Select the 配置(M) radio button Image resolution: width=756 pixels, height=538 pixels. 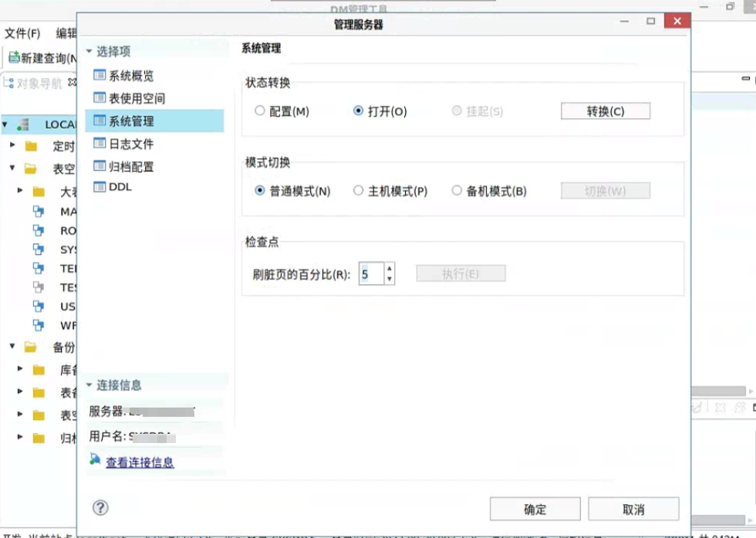click(x=260, y=111)
